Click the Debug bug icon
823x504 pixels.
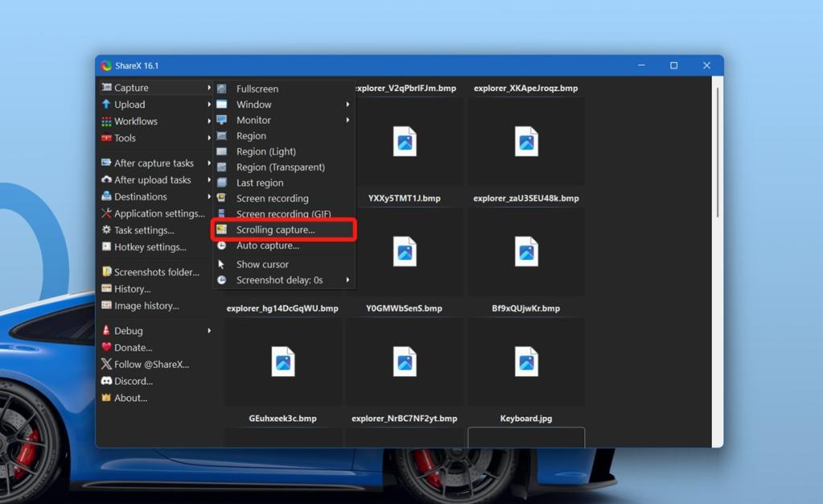click(107, 330)
